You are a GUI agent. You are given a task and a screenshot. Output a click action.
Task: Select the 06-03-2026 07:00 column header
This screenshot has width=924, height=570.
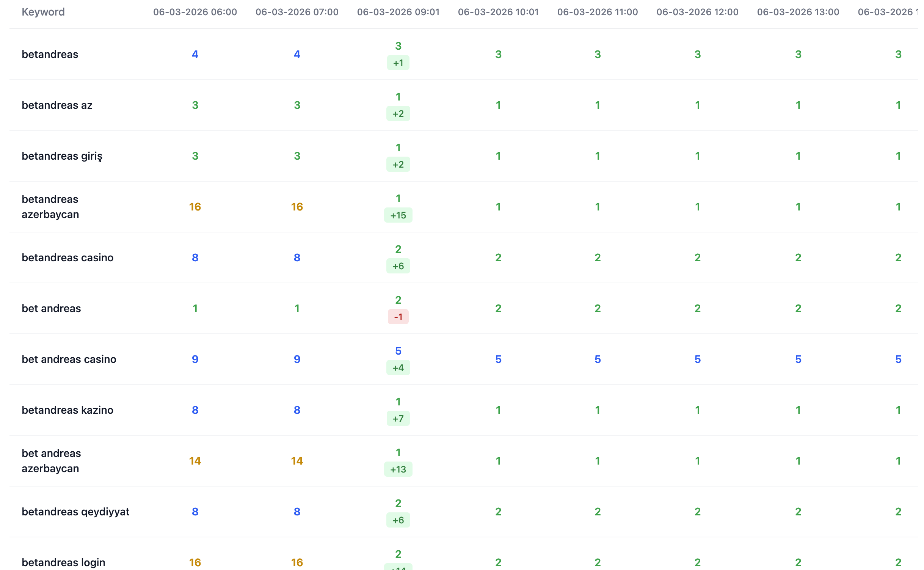(x=297, y=12)
